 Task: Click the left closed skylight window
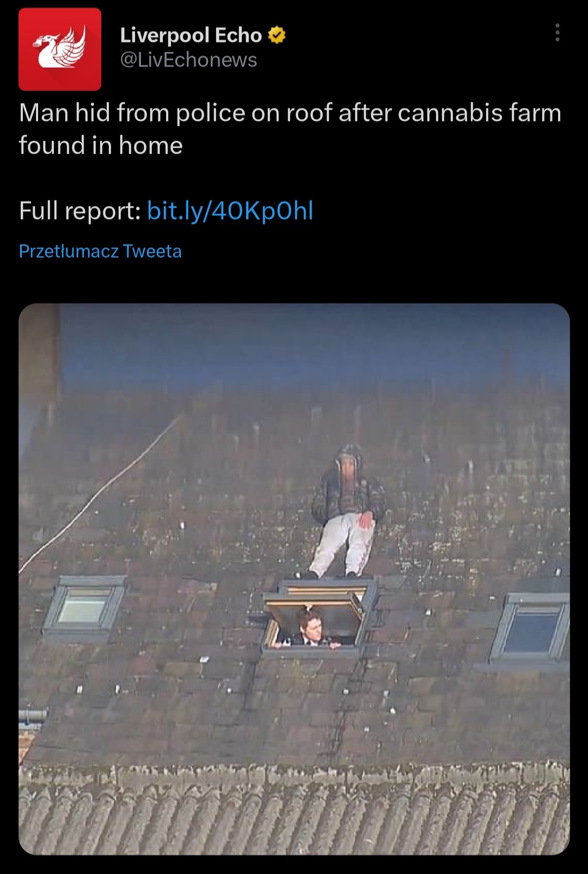point(84,607)
